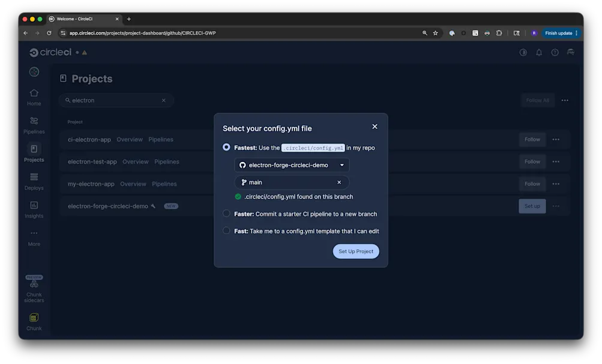
Task: Open the user account icon at top right
Action: pos(571,52)
